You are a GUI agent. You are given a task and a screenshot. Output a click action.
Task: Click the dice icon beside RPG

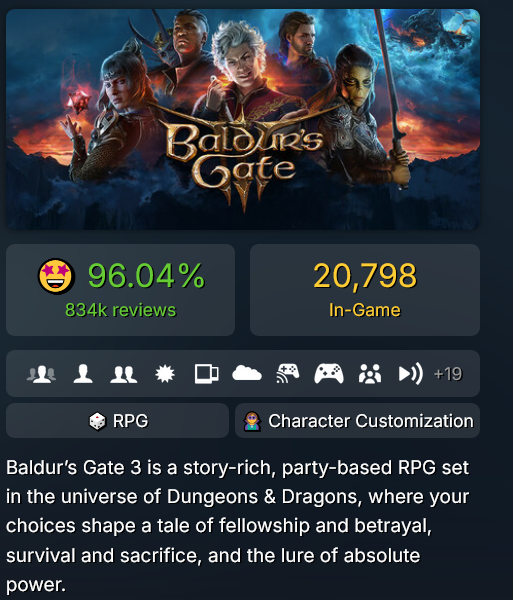(x=97, y=421)
